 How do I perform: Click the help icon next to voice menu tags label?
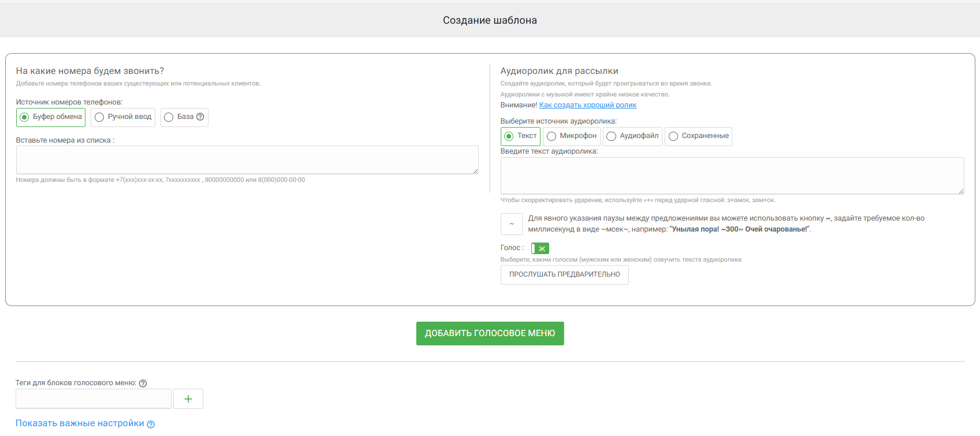(x=143, y=383)
